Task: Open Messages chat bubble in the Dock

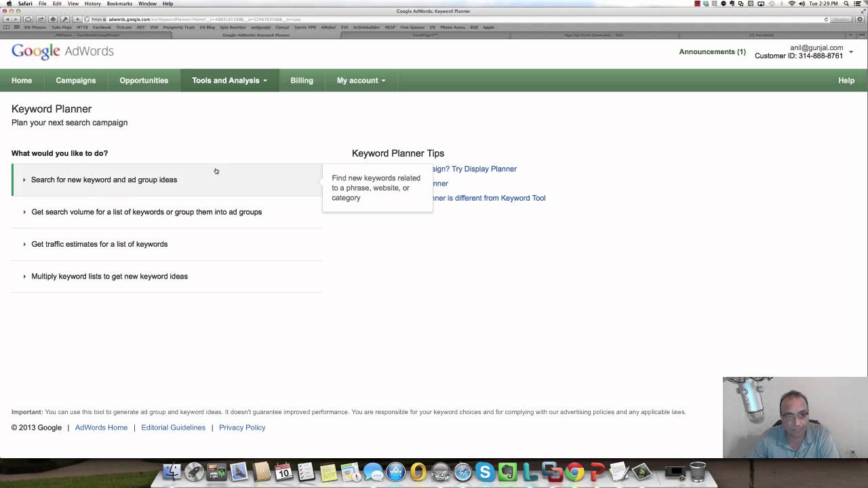Action: click(x=373, y=471)
